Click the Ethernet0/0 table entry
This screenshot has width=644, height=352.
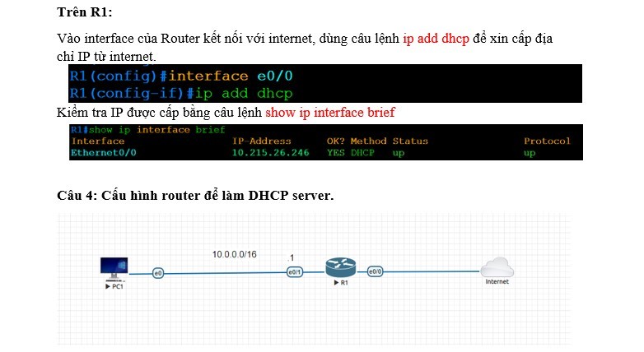104,153
